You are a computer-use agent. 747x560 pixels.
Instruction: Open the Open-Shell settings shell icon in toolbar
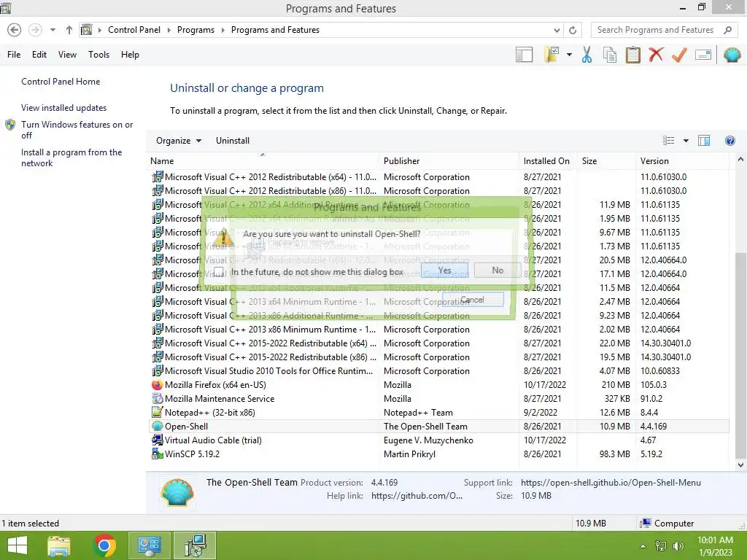732,55
